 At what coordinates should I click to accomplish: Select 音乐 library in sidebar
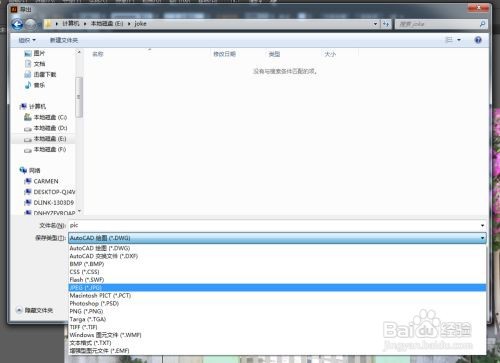35,85
